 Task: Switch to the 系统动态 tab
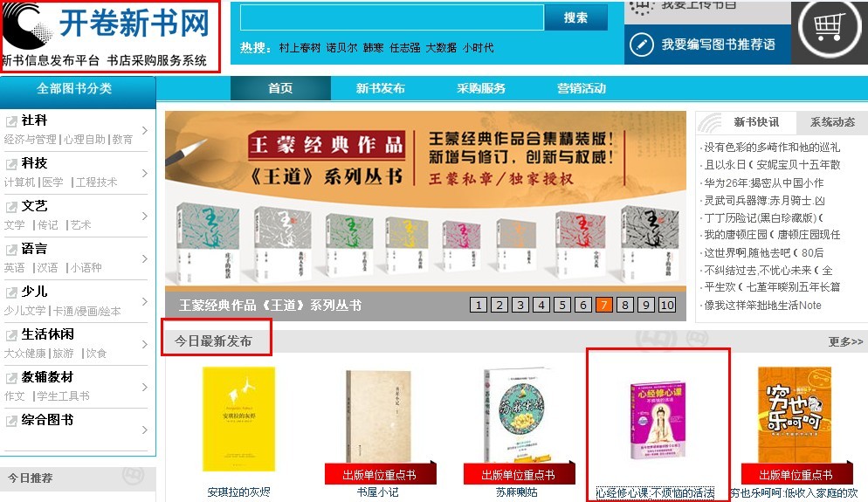pos(832,122)
